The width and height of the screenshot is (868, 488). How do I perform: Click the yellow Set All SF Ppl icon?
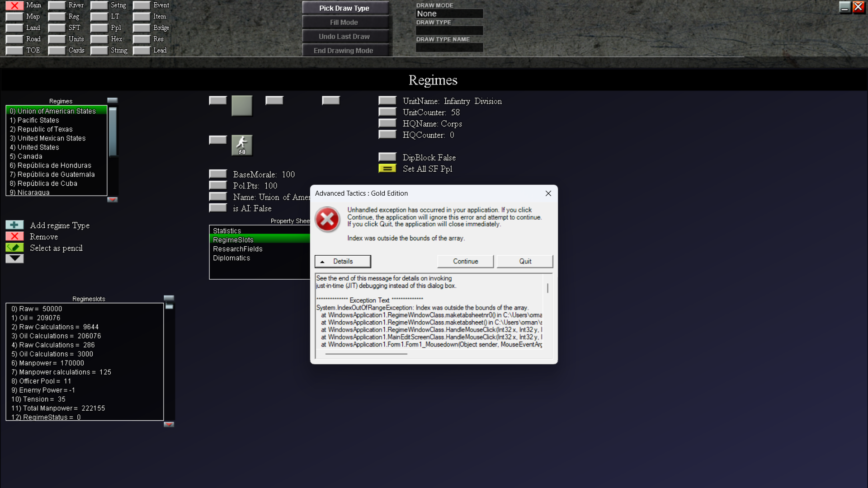point(387,169)
